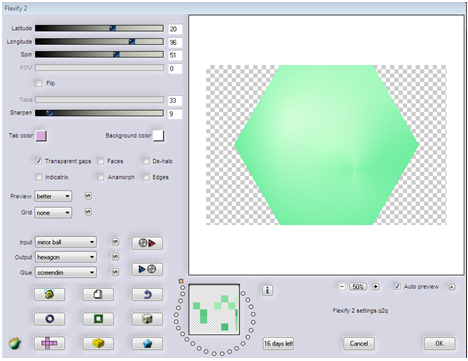Viewport: 468px width, 361px height.
Task: Click the undo arrow button
Action: click(x=147, y=295)
